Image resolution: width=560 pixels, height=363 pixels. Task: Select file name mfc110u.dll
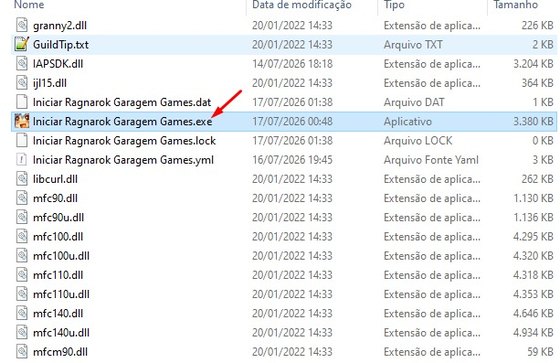pos(61,295)
